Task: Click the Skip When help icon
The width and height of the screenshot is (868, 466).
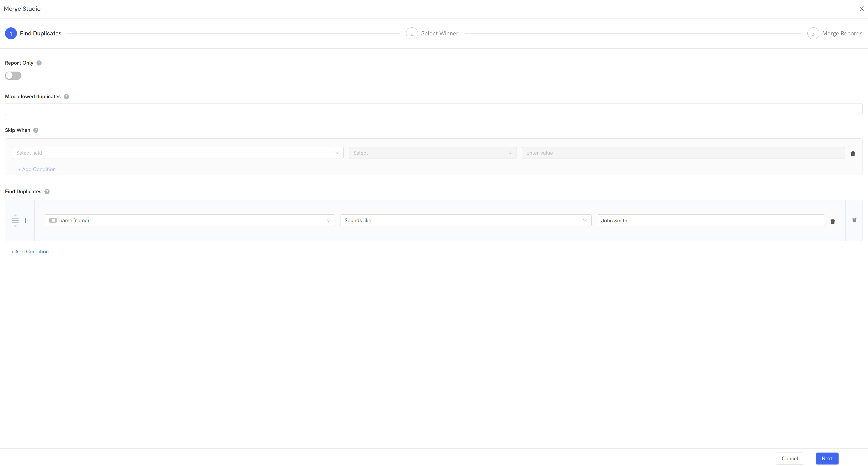Action: (36, 130)
